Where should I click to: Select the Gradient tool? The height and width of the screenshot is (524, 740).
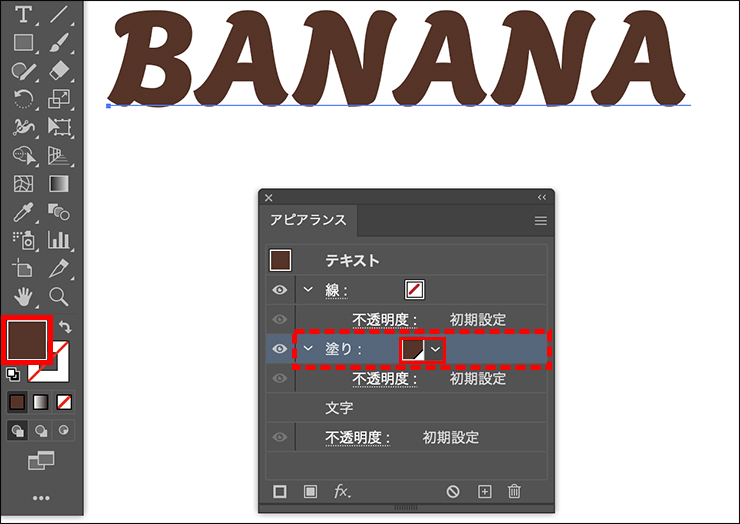coord(59,184)
